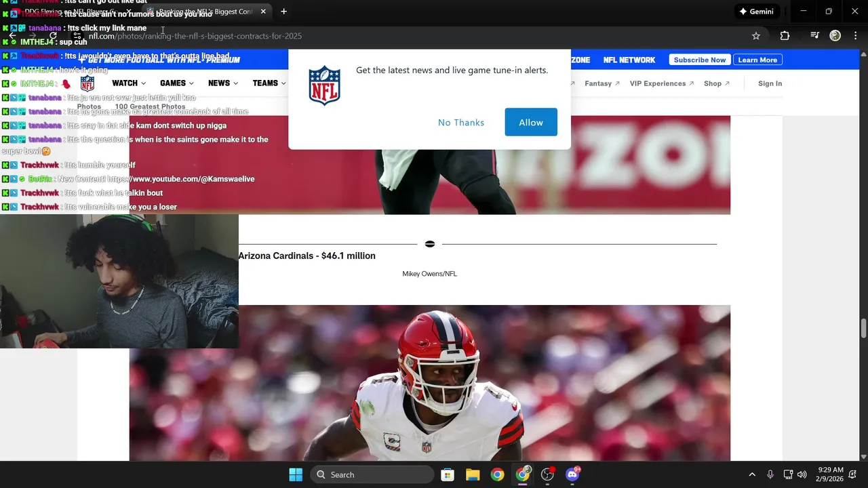This screenshot has width=868, height=488.
Task: Show hidden system tray icons
Action: pos(752,474)
